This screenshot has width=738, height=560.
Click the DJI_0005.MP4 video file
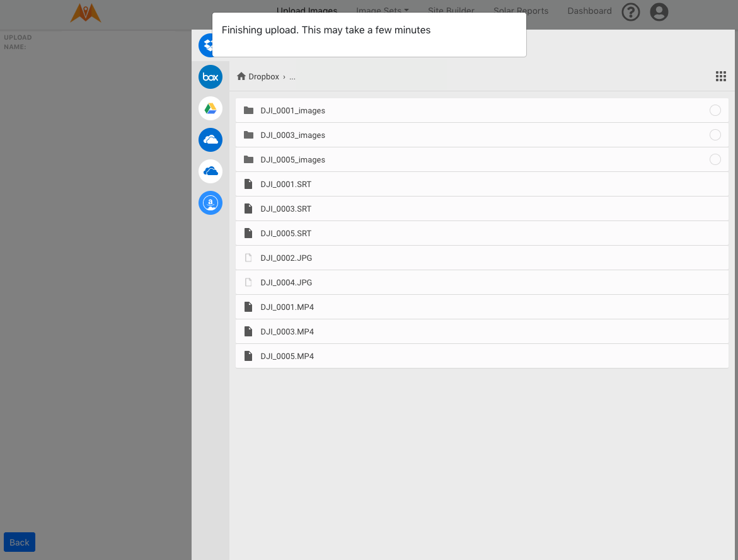482,356
